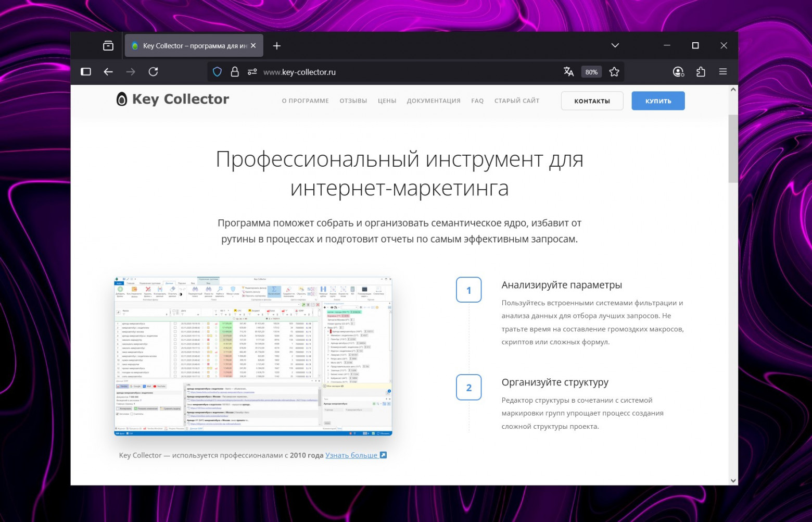This screenshot has width=812, height=522.
Task: Open site permissions icon in address bar
Action: click(x=252, y=72)
